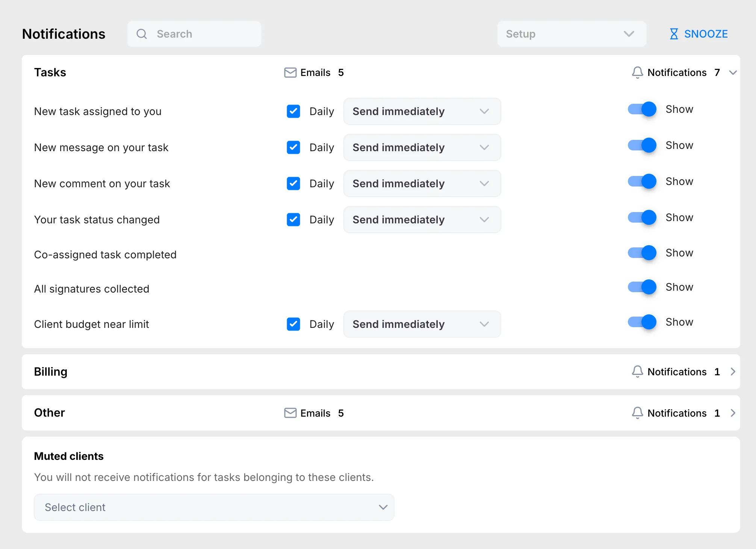The height and width of the screenshot is (549, 756).
Task: Click the Tasks Notifications 7 counter
Action: pyautogui.click(x=676, y=73)
